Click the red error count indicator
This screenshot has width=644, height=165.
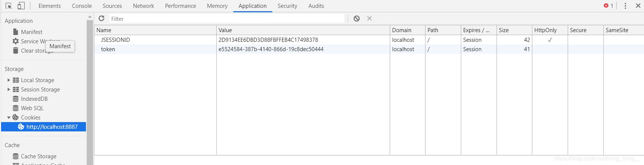click(x=609, y=6)
